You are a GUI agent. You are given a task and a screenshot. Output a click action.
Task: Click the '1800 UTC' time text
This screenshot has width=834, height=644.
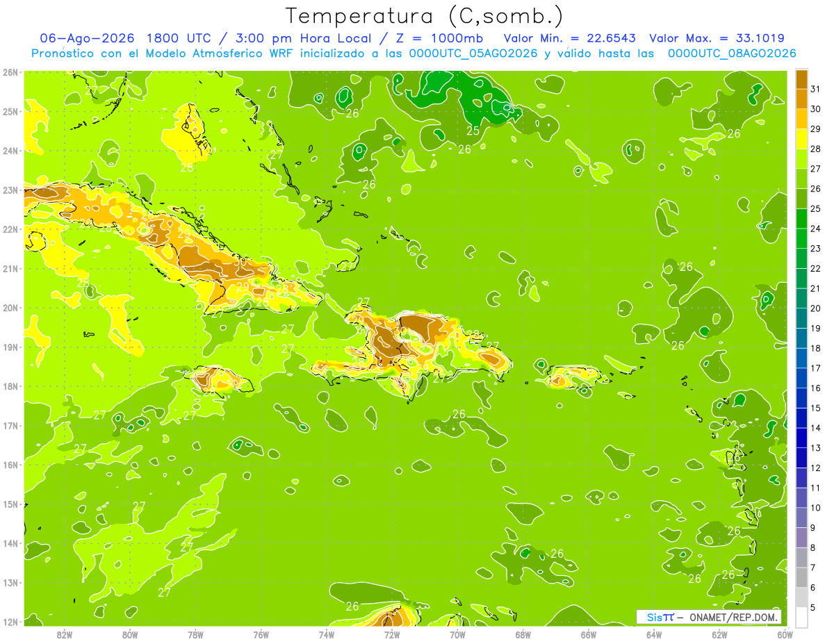tap(179, 38)
